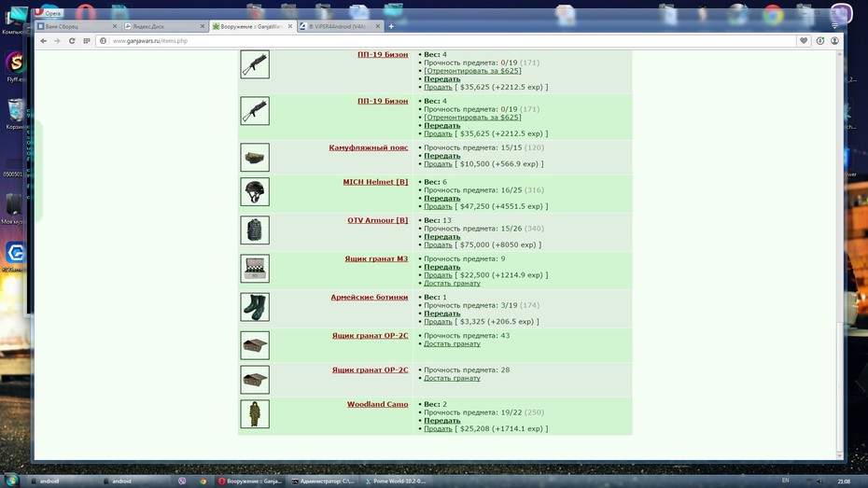Open the Windows Start button
Viewport: 868px width, 488px height.
pos(11,481)
